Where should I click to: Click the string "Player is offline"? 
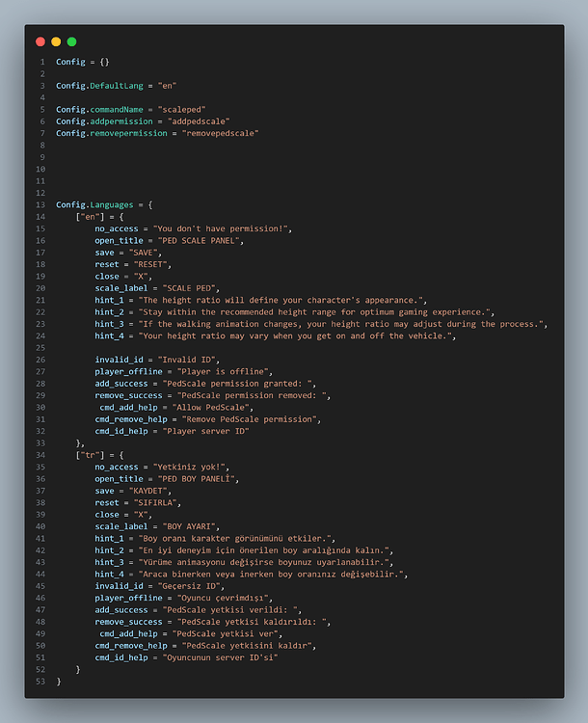(x=223, y=372)
